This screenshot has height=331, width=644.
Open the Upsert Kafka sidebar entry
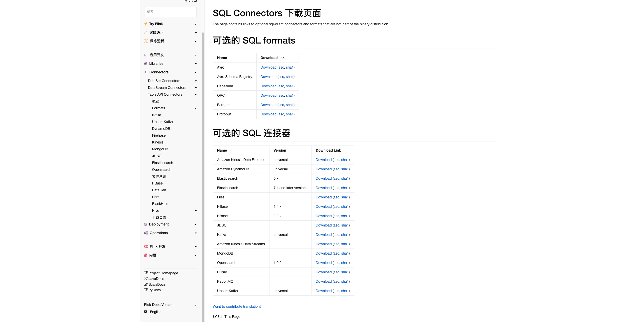pyautogui.click(x=162, y=122)
